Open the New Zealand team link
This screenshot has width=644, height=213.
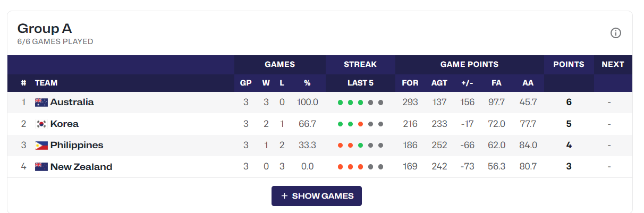tap(81, 167)
